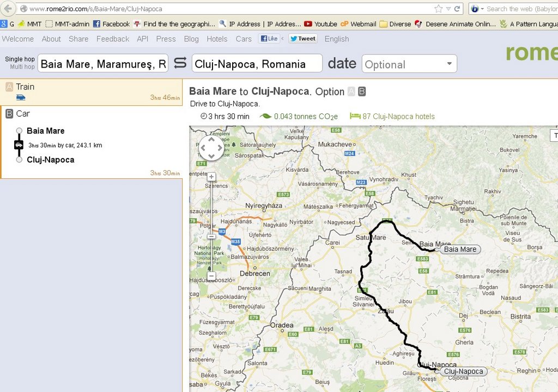Click the map pan navigation control
This screenshot has width=558, height=392.
[211, 147]
